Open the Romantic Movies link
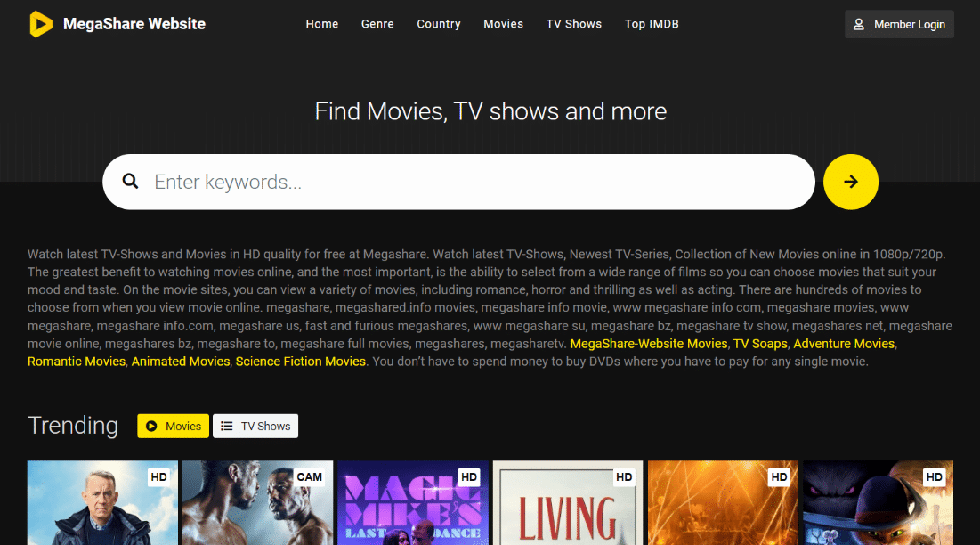Screen dimensions: 980x545 click(x=77, y=362)
